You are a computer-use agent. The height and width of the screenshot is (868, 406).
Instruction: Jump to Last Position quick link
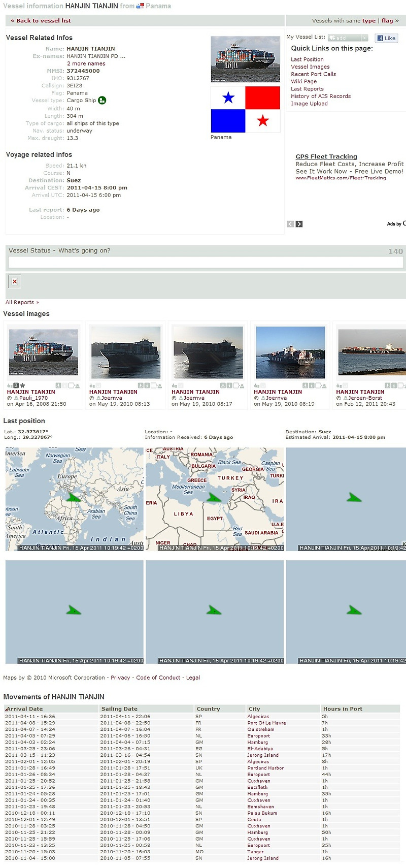click(x=307, y=59)
